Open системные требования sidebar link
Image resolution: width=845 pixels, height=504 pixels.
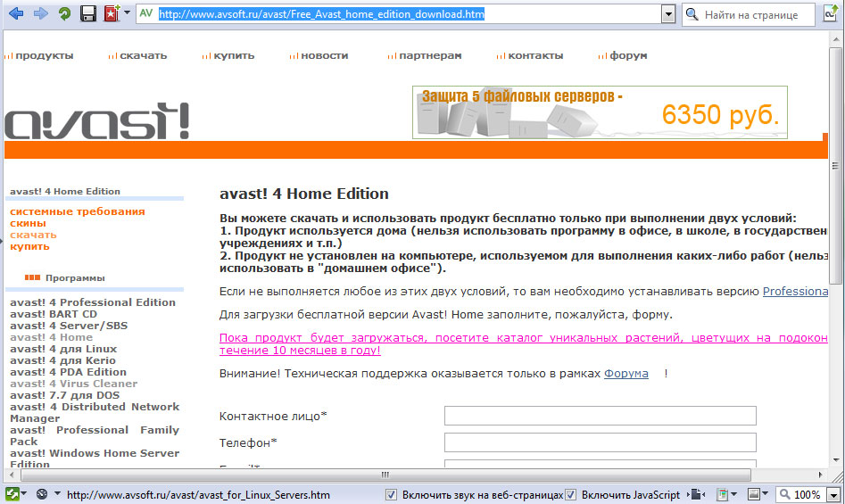click(77, 211)
